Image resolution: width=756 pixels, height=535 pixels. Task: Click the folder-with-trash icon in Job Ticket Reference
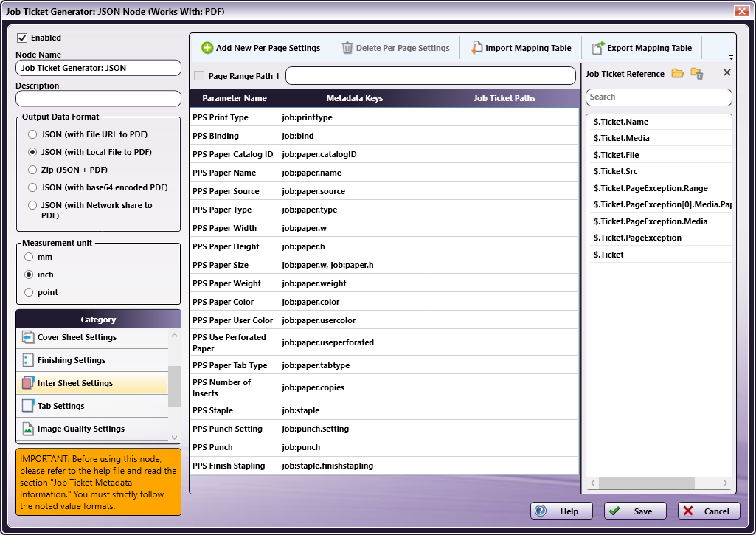tap(696, 73)
